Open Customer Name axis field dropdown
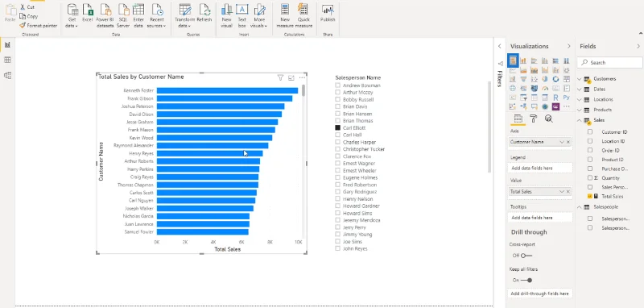The image size is (644, 308). pyautogui.click(x=562, y=142)
